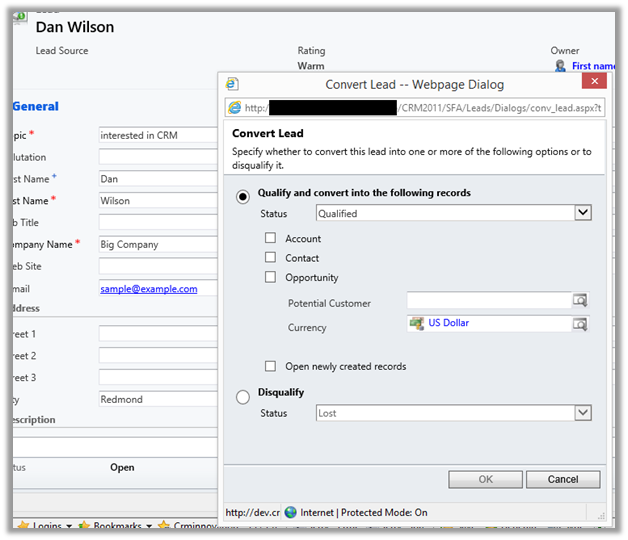Tick the Opportunity checkbox

[x=271, y=278]
